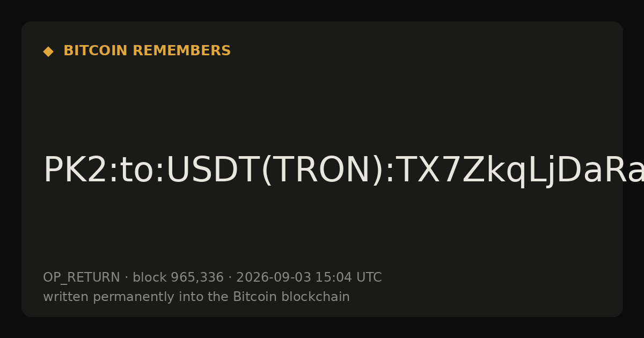Click the word 'block' in the footer
Image resolution: width=644 pixels, height=338 pixels.
coord(149,277)
